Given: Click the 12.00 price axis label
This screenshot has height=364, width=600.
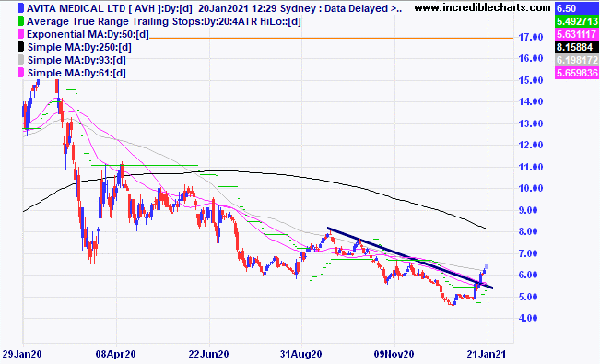Looking at the screenshot, I should click(531, 145).
